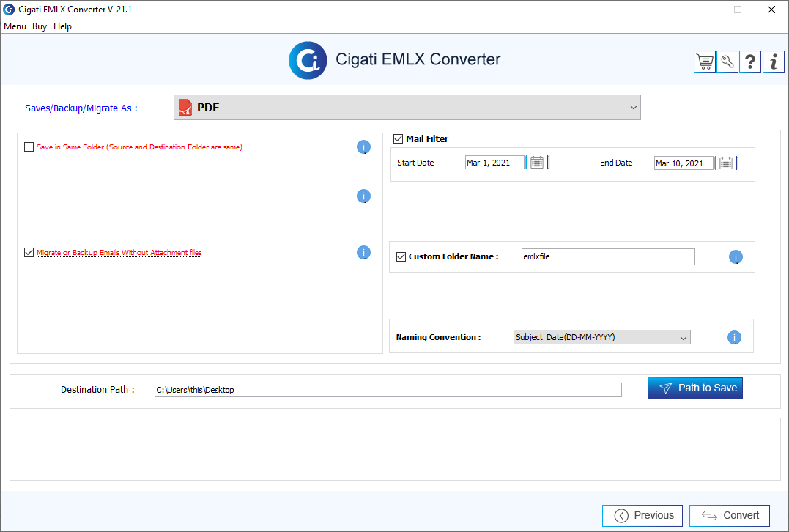Image resolution: width=789 pixels, height=532 pixels.
Task: Close the Cigati EMLX Converter window
Action: pyautogui.click(x=771, y=10)
